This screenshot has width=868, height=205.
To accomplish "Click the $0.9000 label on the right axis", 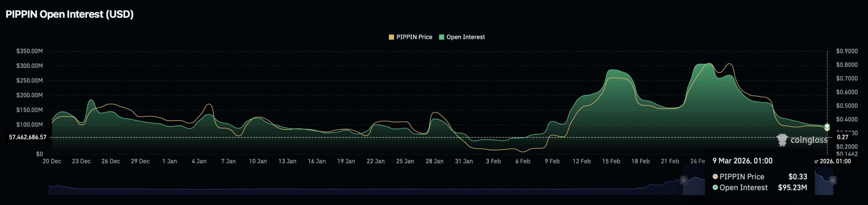I will click(x=847, y=51).
